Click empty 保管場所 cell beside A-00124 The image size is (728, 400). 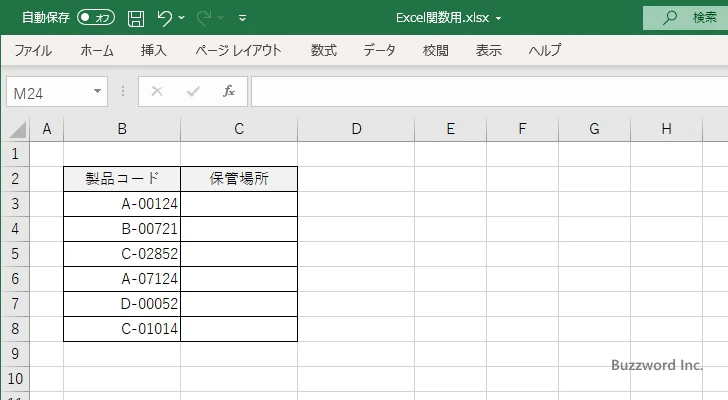[x=239, y=204]
